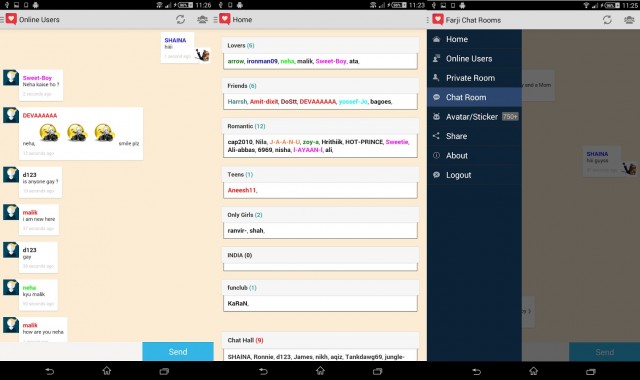
Task: Tap the dimmed Send button behind drawer
Action: [x=604, y=352]
